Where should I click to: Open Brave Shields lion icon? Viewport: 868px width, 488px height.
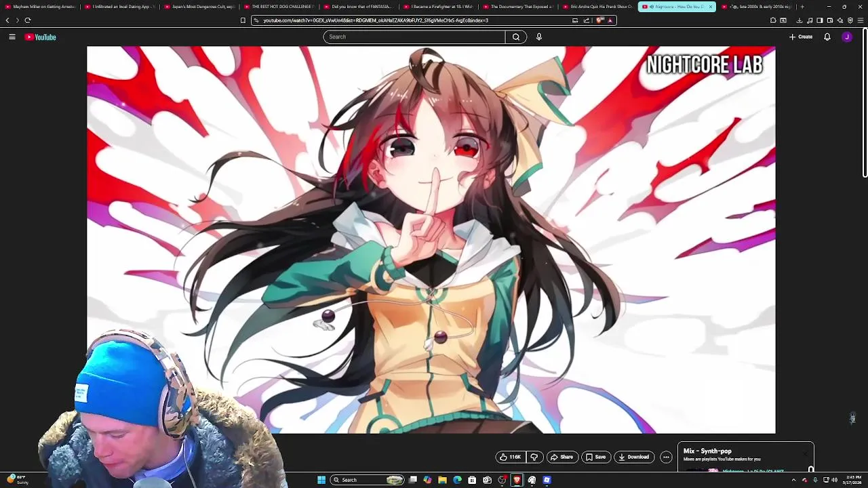pyautogui.click(x=599, y=20)
